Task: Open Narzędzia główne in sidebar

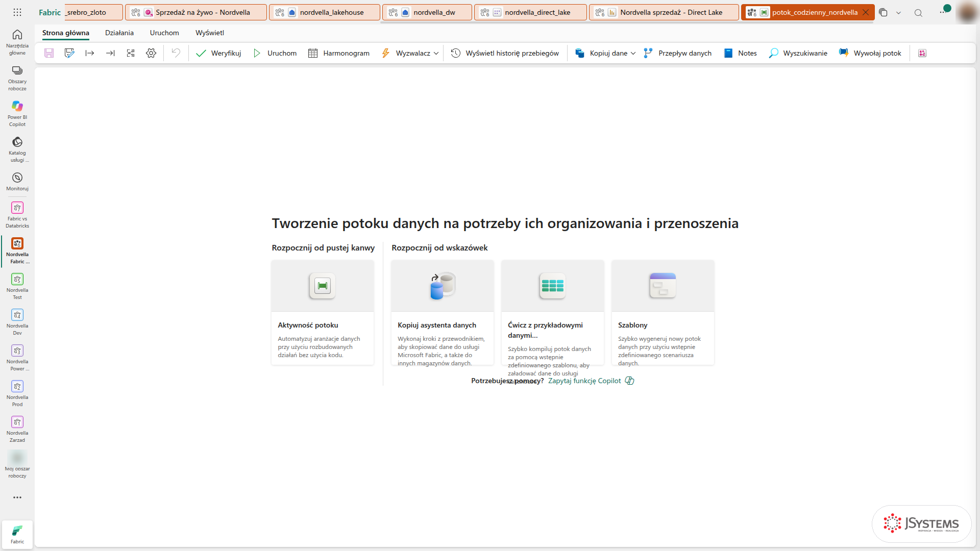Action: click(x=17, y=42)
